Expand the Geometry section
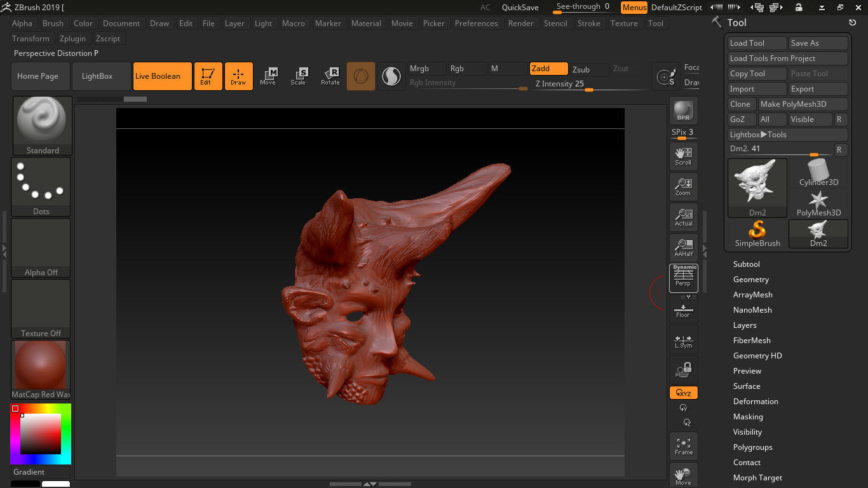 pos(750,280)
